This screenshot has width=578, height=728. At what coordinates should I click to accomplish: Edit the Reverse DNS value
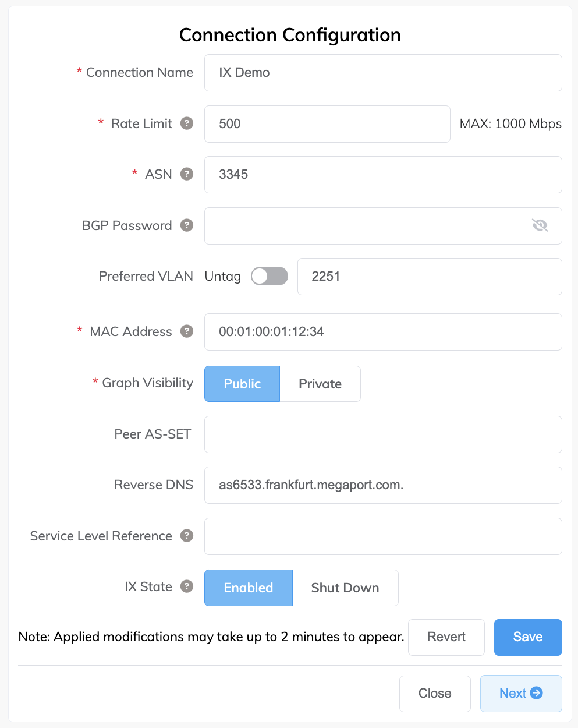382,485
